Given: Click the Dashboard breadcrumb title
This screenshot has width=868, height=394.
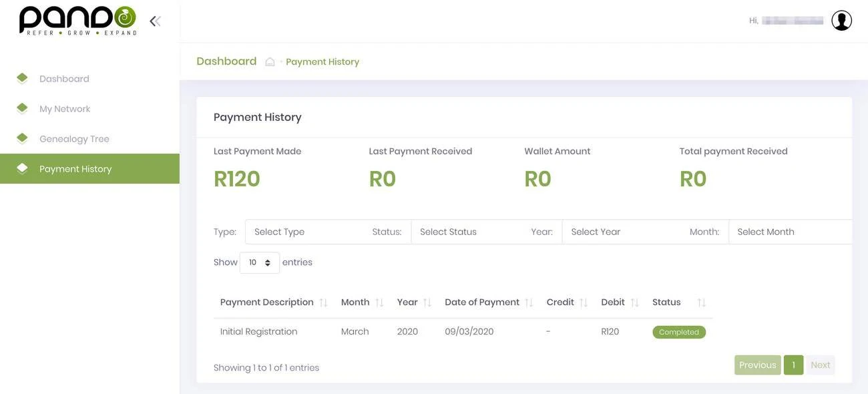Looking at the screenshot, I should tap(226, 61).
